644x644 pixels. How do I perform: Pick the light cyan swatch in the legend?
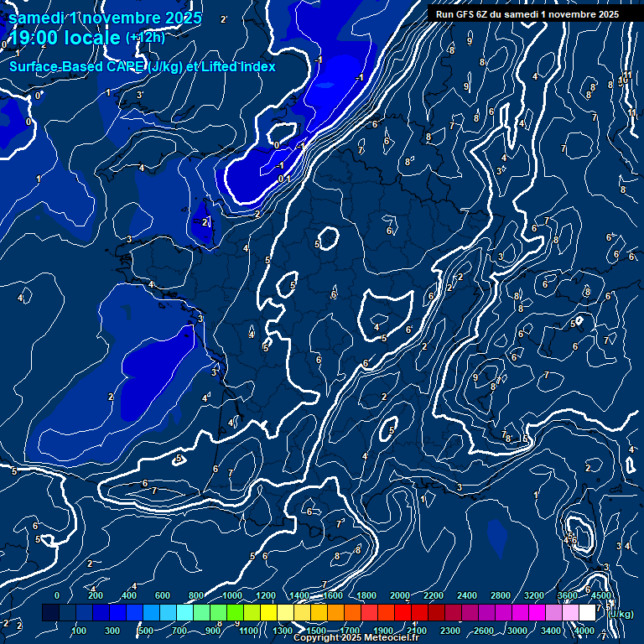[184, 612]
